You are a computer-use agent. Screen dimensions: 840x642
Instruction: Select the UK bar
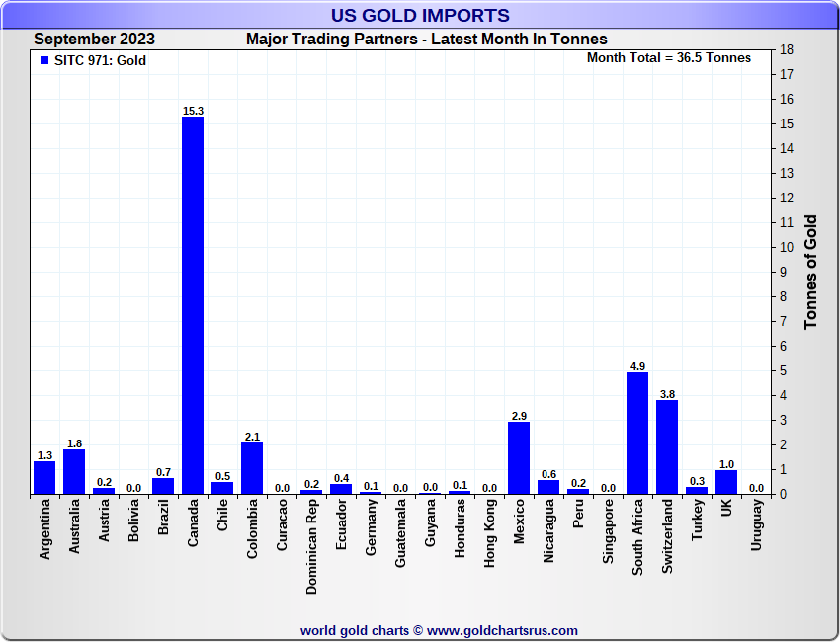pyautogui.click(x=726, y=481)
